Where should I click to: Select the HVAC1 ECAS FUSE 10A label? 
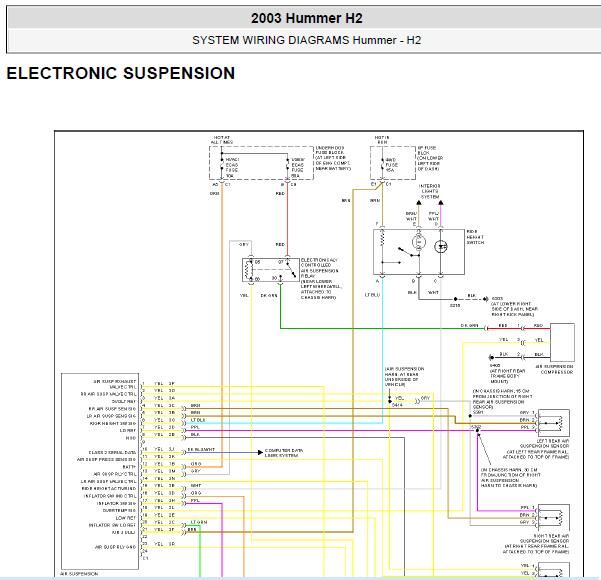(x=232, y=168)
